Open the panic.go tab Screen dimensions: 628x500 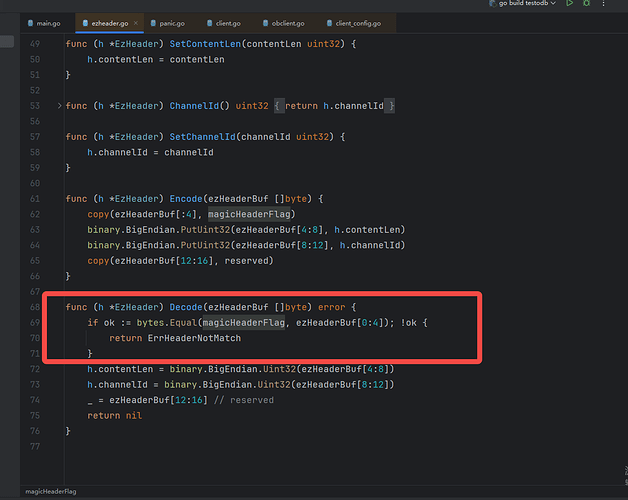click(x=167, y=23)
